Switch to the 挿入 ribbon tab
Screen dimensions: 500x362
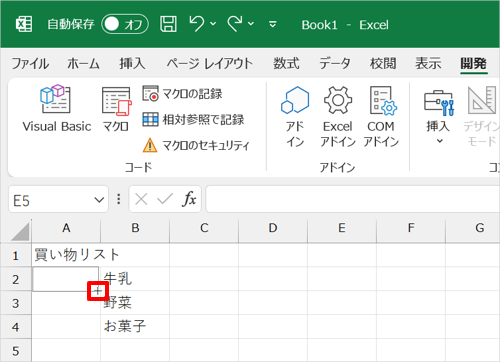(132, 63)
